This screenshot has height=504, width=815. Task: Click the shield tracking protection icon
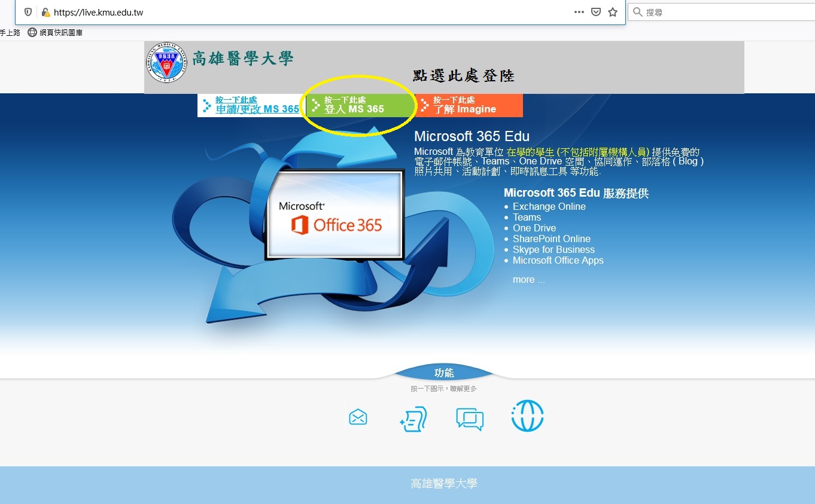point(28,12)
